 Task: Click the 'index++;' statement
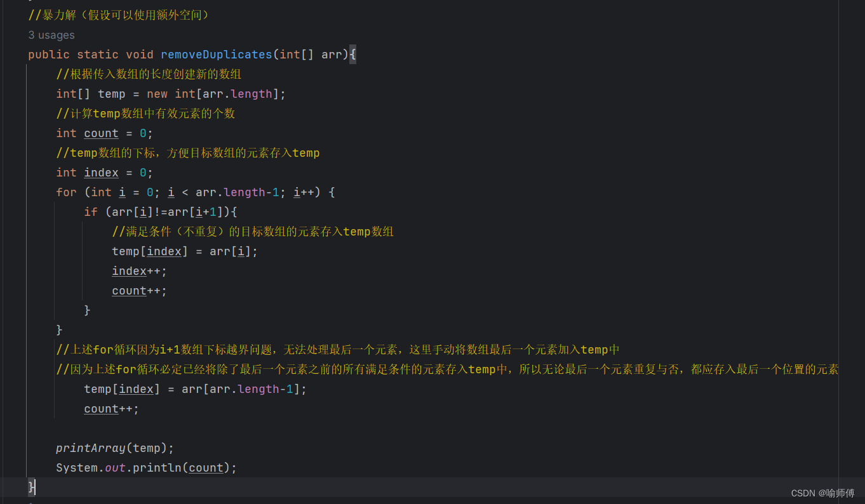pos(140,271)
